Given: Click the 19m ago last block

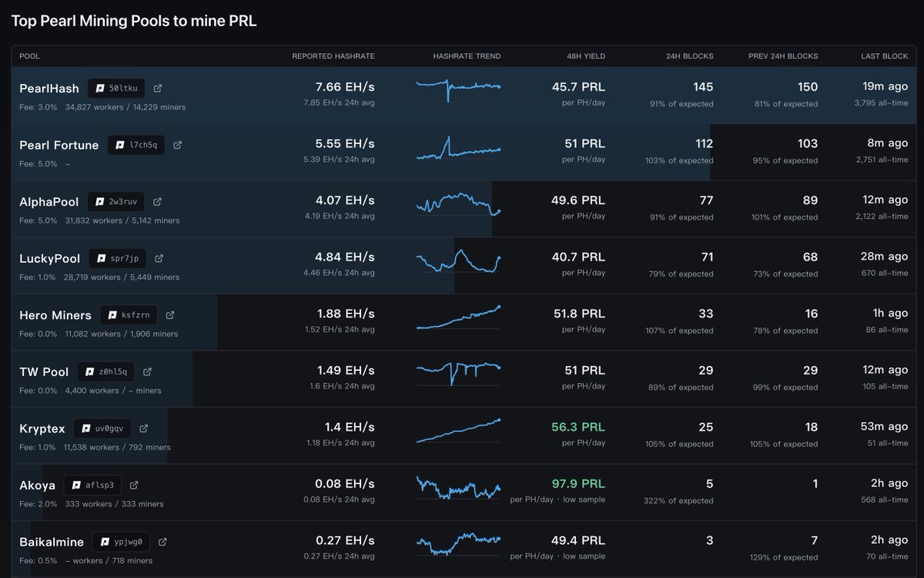Looking at the screenshot, I should 885,87.
